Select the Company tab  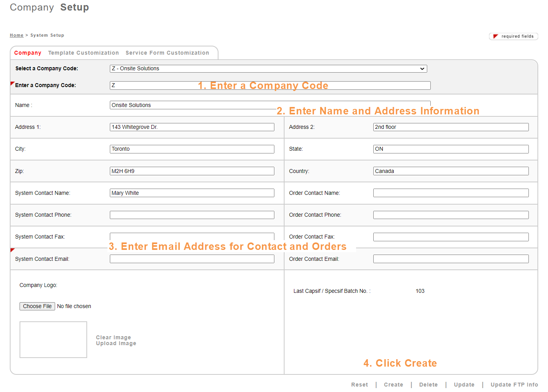(28, 53)
